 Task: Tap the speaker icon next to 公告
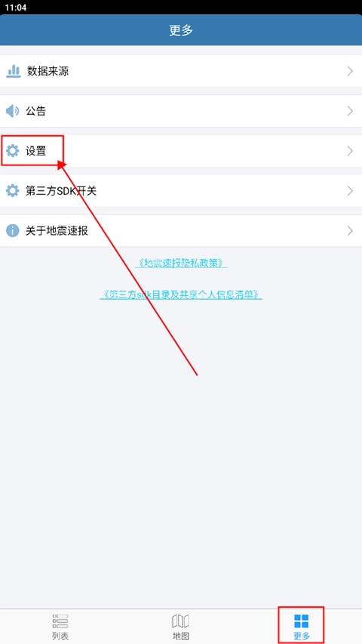coord(12,111)
